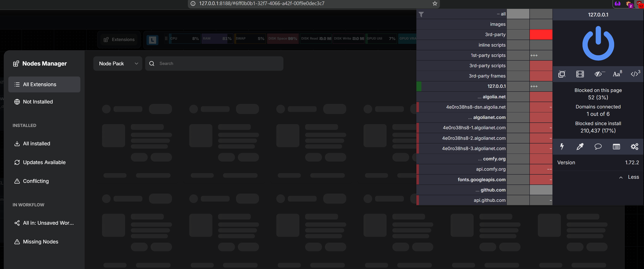Click bookmark star in address bar
644x269 pixels.
pos(435,3)
